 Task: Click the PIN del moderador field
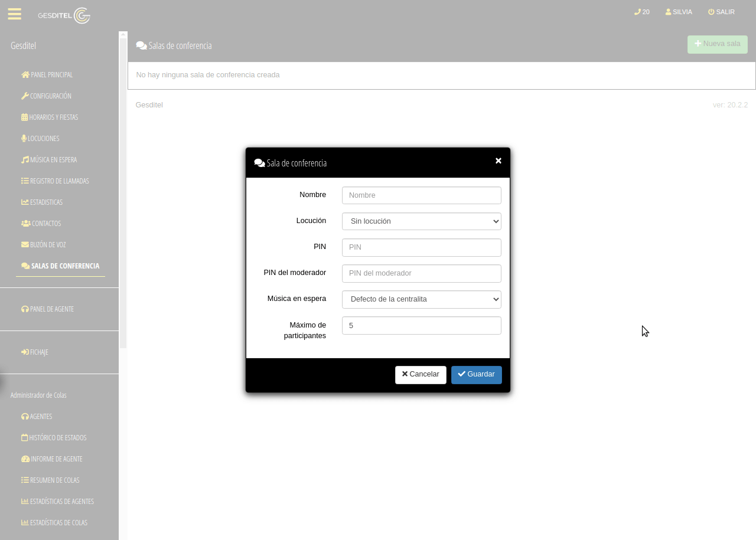[421, 273]
